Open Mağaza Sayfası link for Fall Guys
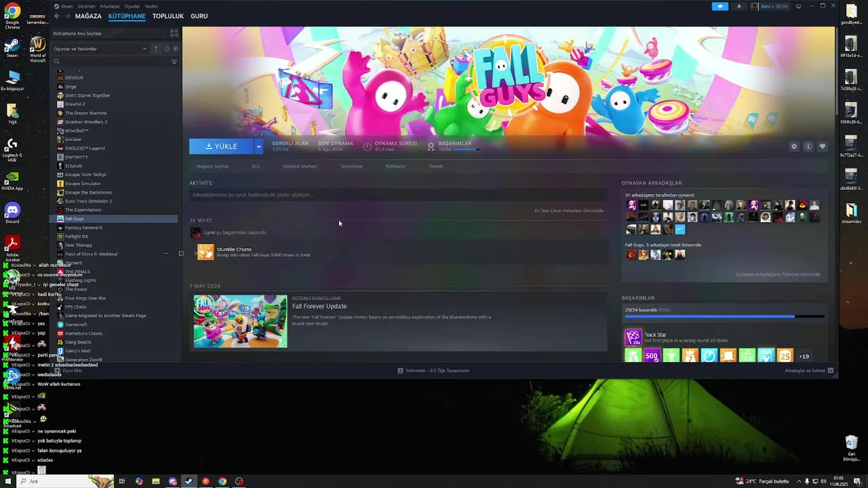The image size is (868, 488). tap(212, 166)
